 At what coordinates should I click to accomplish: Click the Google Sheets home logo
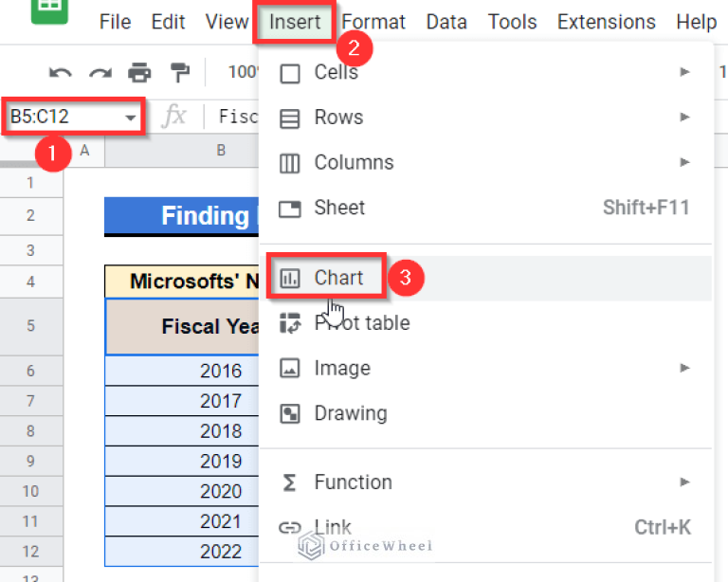49,10
